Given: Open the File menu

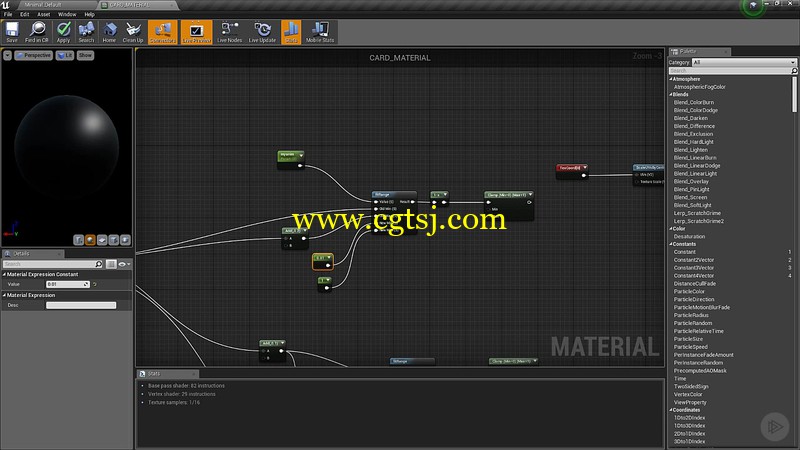Looking at the screenshot, I should click(8, 14).
